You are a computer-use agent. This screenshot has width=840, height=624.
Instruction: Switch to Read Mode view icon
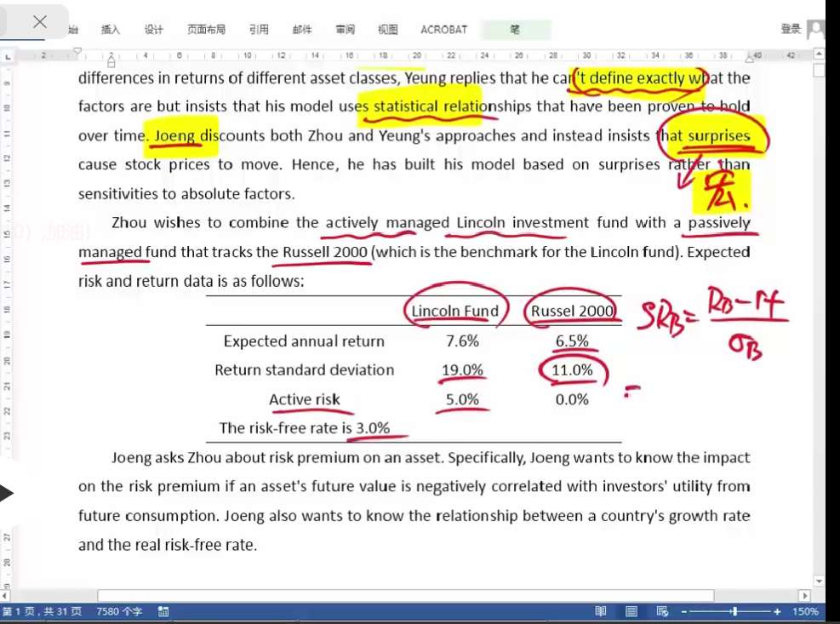pyautogui.click(x=601, y=611)
